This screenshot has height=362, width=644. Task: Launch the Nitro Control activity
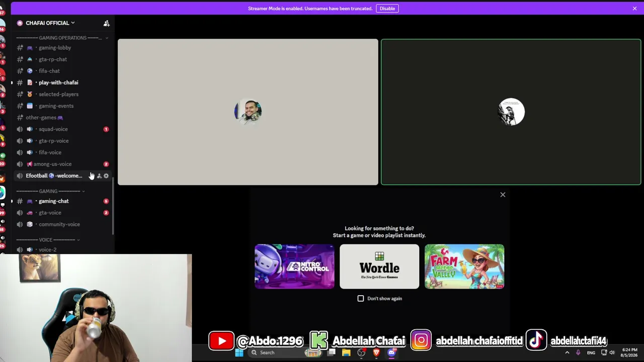(294, 266)
